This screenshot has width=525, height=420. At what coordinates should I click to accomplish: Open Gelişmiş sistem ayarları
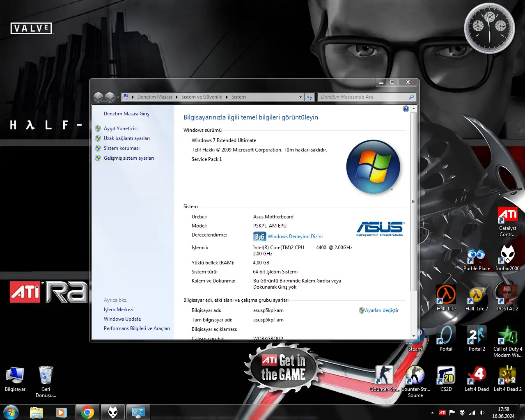tap(129, 158)
